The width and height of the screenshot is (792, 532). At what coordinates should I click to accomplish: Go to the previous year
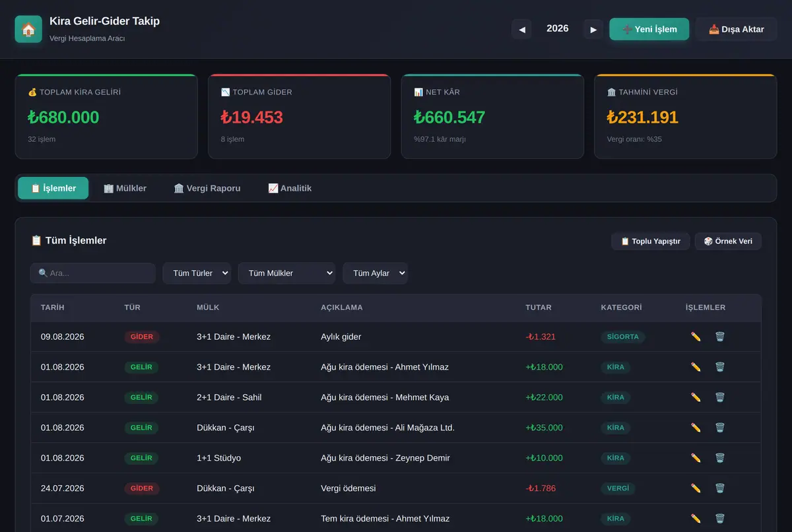pyautogui.click(x=521, y=29)
